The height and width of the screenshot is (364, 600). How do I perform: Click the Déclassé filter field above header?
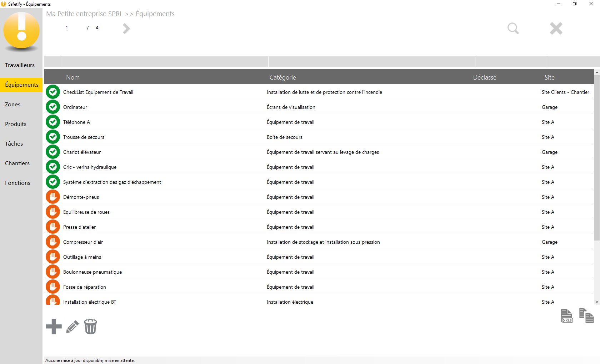click(x=511, y=62)
